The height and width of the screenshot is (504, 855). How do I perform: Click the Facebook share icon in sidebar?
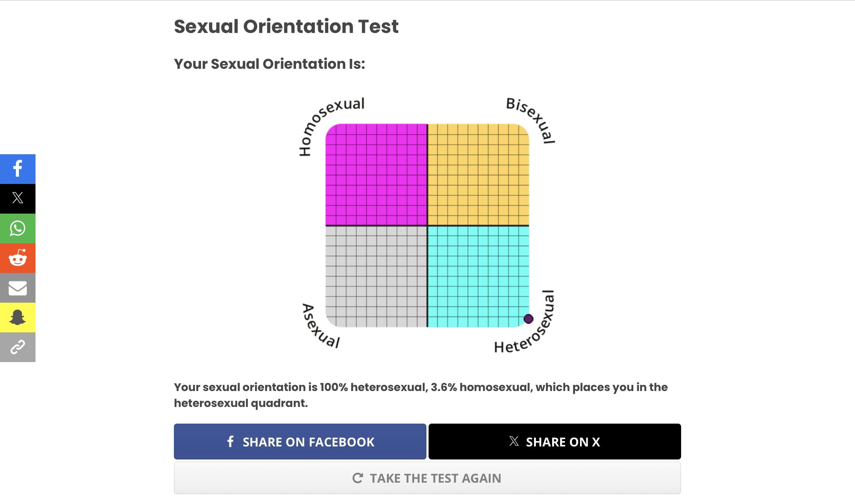[x=17, y=169]
